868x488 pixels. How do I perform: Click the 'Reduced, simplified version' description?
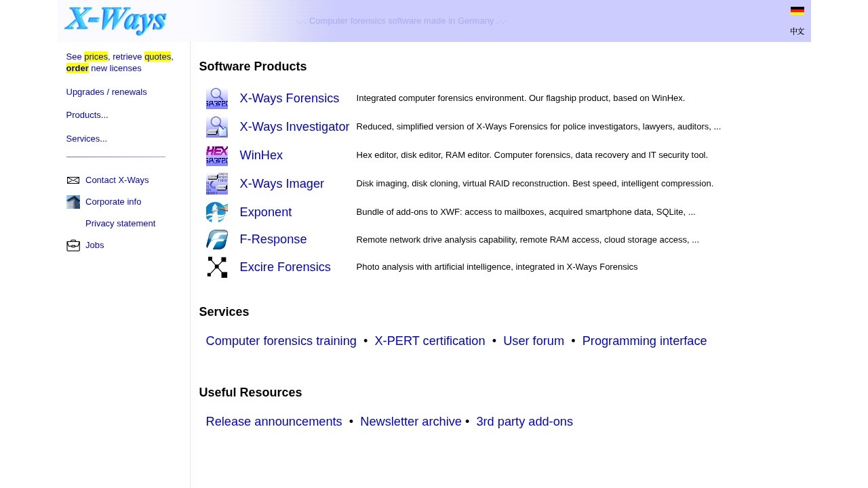pos(539,127)
